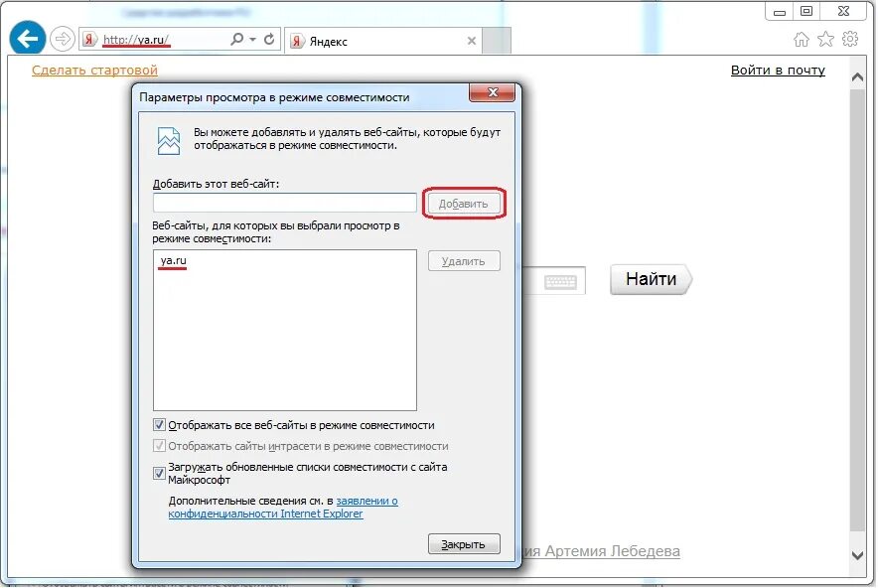Select ya.ru in the websites list

coord(173,260)
